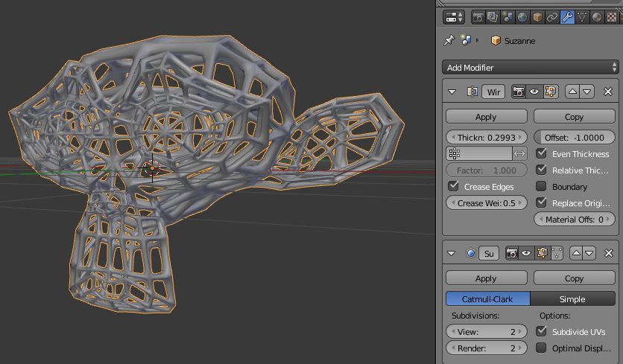Copy the Subsurf modifier
623x364 pixels.
click(574, 278)
